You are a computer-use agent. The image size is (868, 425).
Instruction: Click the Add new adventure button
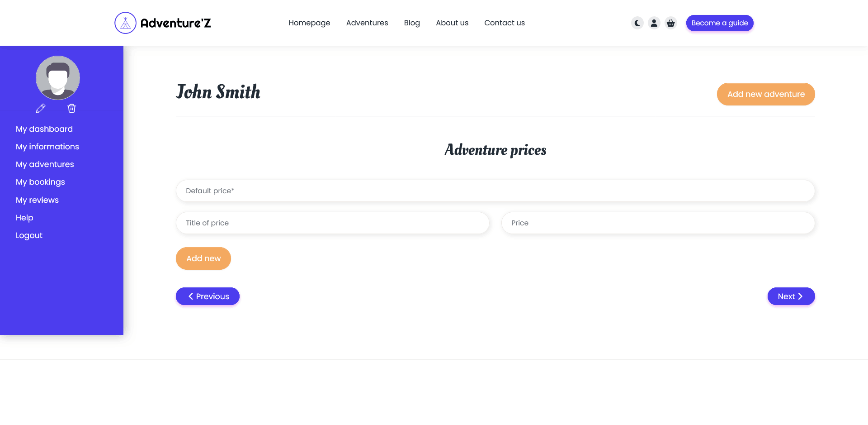(x=766, y=94)
